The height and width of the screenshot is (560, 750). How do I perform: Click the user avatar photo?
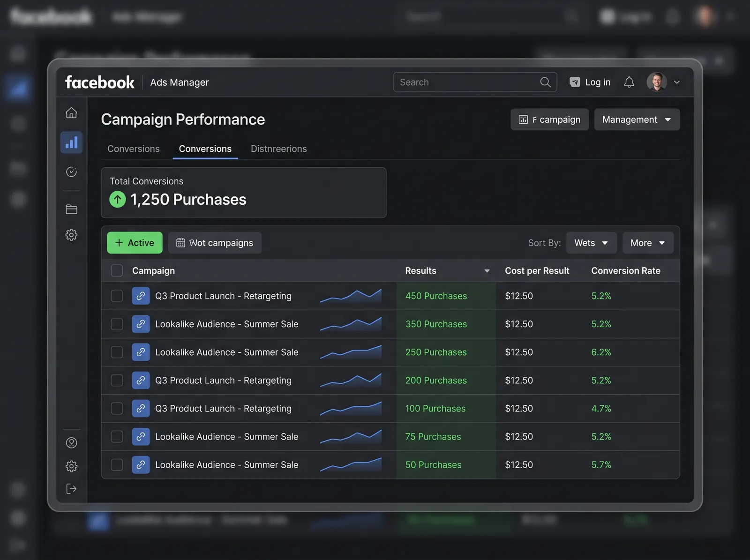coord(657,82)
